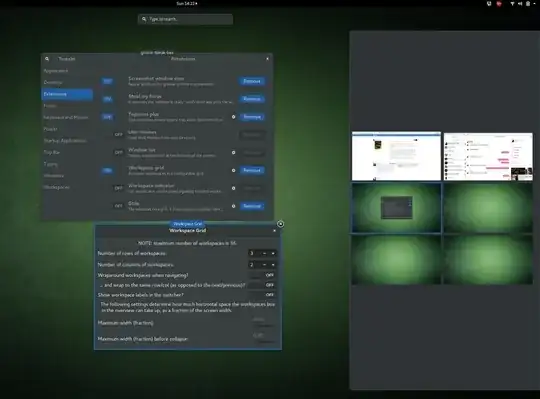This screenshot has width=540, height=399.
Task: Click the volume icon in top bar
Action: [x=520, y=4]
